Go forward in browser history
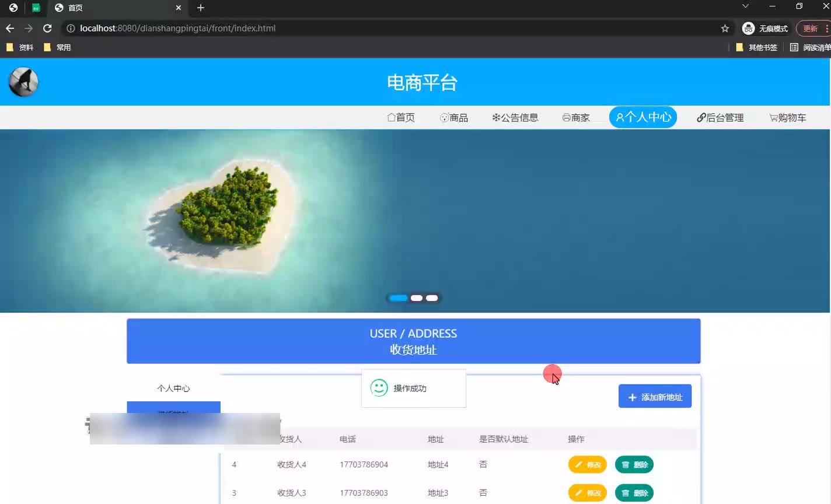This screenshot has height=504, width=831. click(x=29, y=28)
